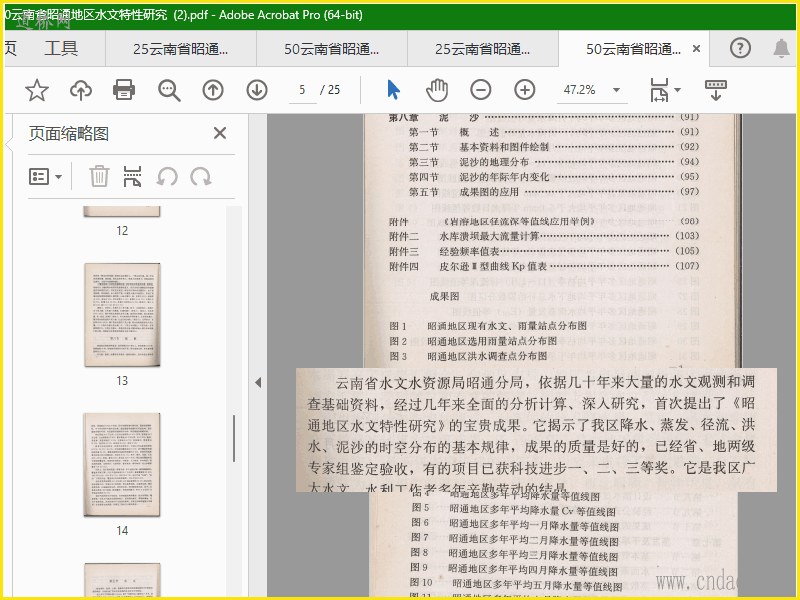The width and height of the screenshot is (800, 600).
Task: Open the find text magnifier tool
Action: pos(169,90)
